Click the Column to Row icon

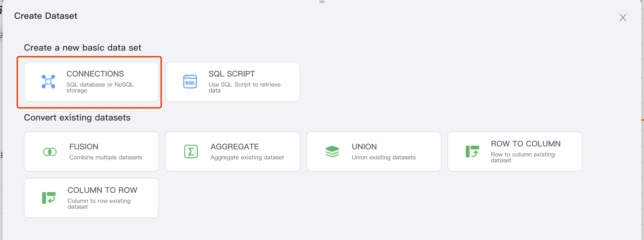49,198
